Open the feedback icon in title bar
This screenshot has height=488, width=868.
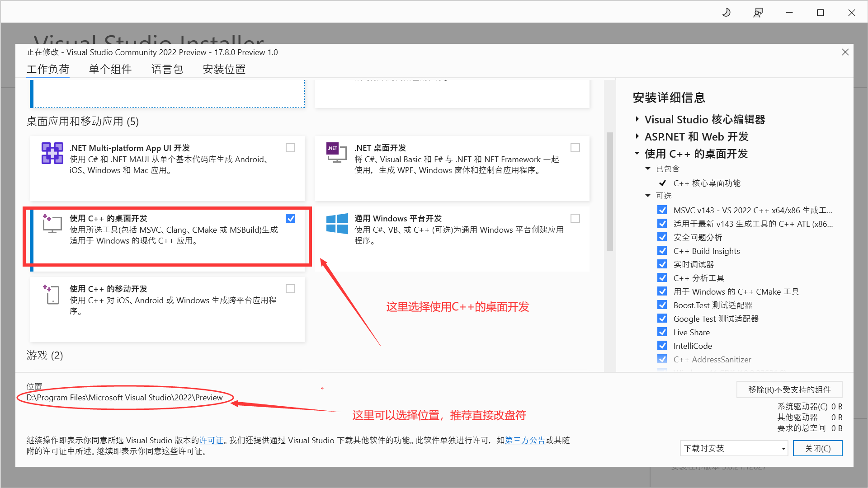758,12
